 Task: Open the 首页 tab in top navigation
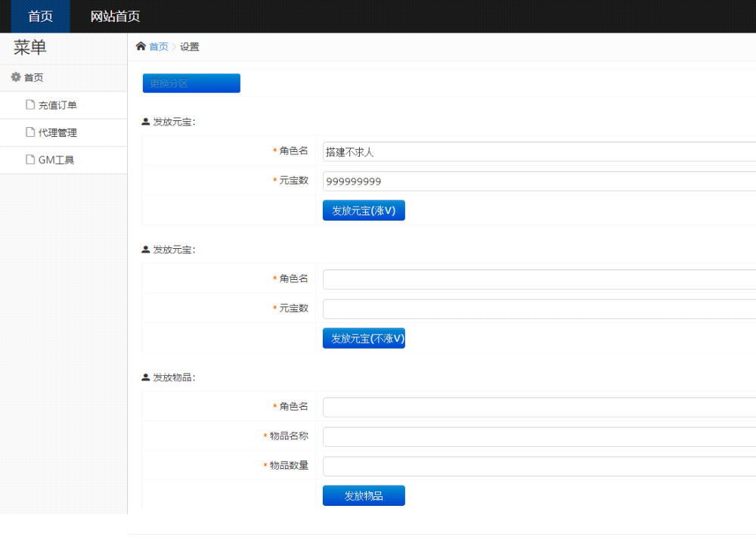pyautogui.click(x=40, y=17)
